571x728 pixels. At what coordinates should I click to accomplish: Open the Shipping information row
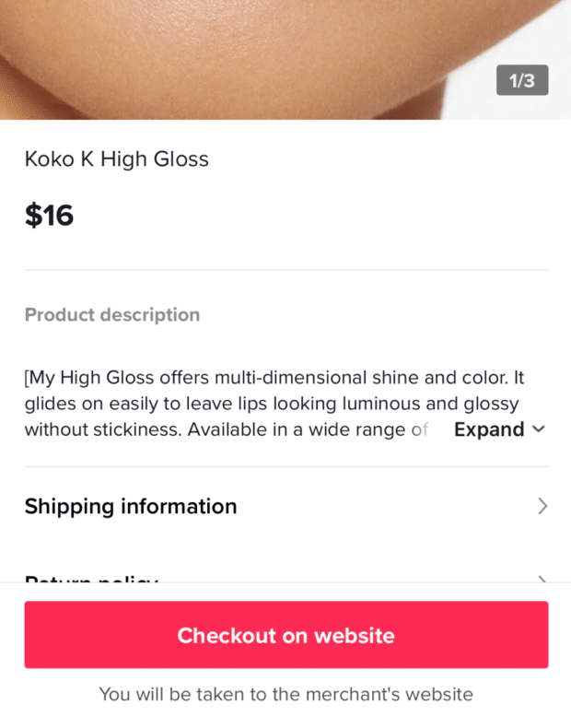285,506
